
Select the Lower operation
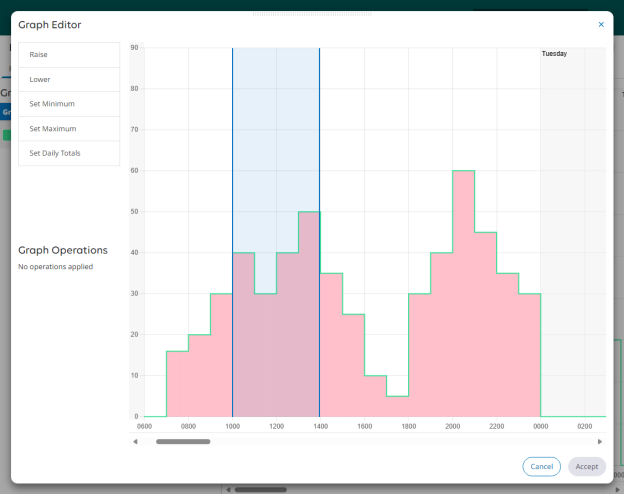click(69, 80)
